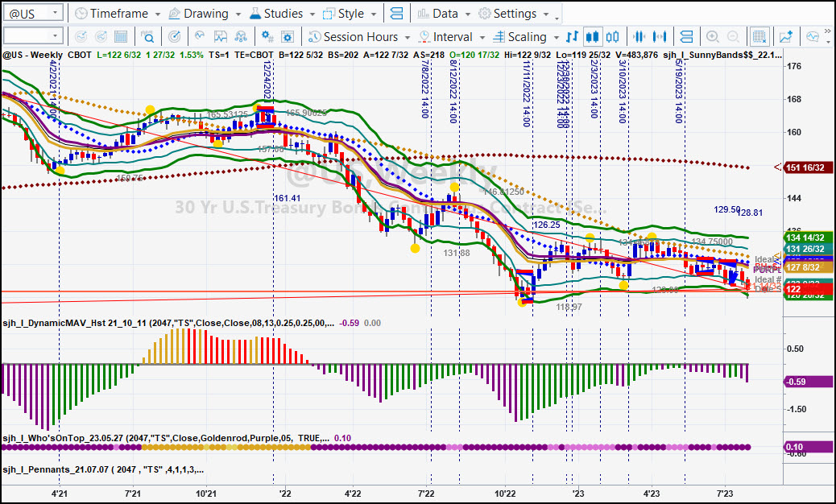836x504 pixels.
Task: Open Session Hours options
Action: click(x=353, y=37)
